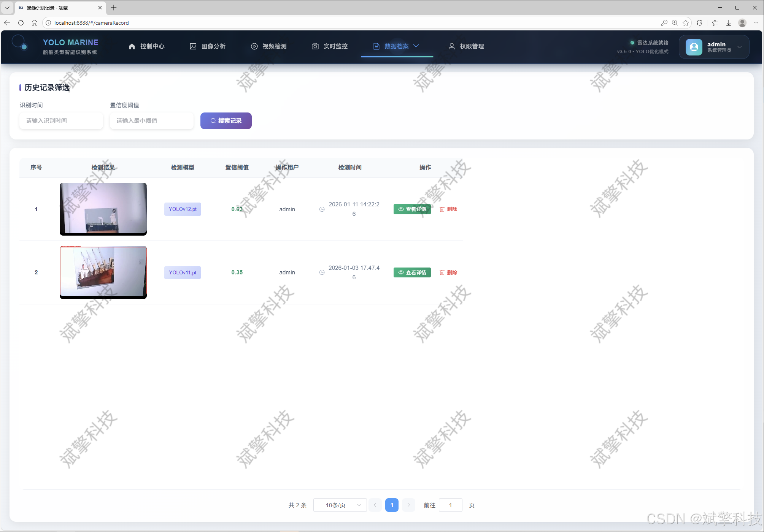
Task: Click the browser home icon
Action: tap(35, 23)
